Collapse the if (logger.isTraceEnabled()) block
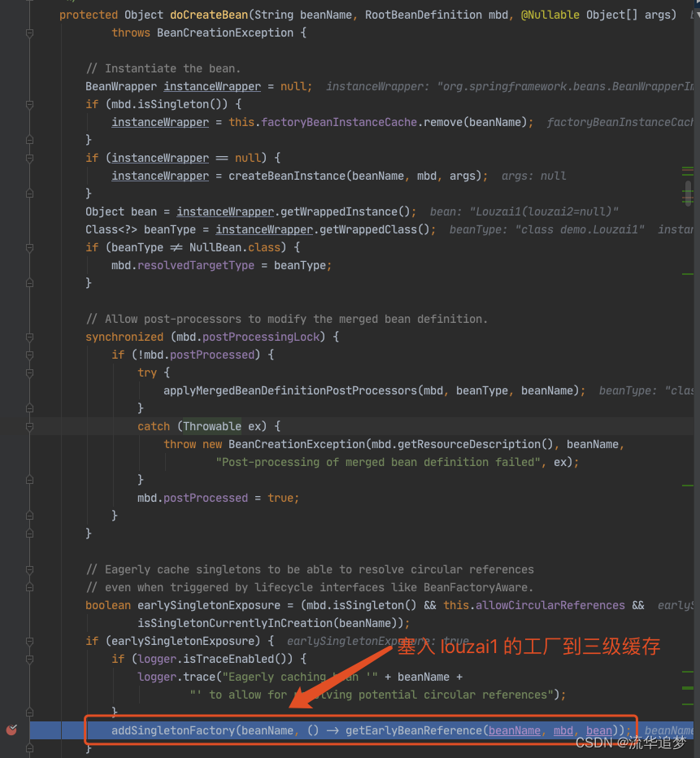The width and height of the screenshot is (700, 758). pos(29,659)
